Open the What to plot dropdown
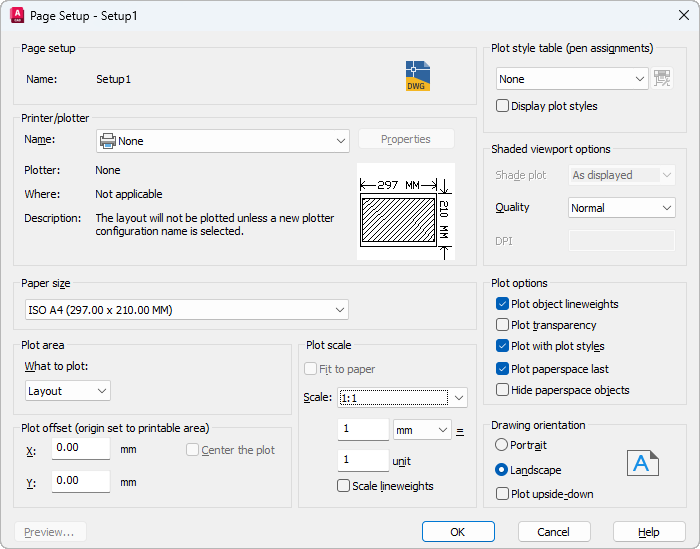The width and height of the screenshot is (700, 549). [67, 391]
